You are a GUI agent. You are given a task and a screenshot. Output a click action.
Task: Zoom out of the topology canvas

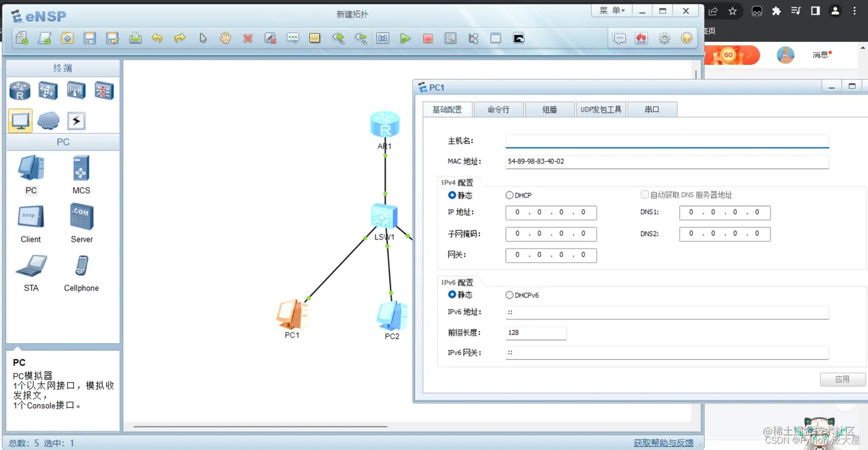click(361, 38)
